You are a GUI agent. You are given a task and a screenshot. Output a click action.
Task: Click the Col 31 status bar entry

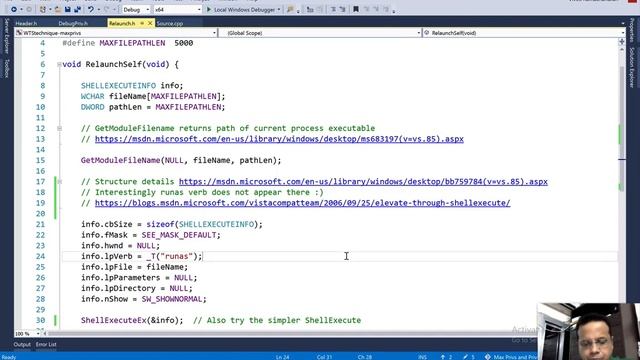pyautogui.click(x=324, y=357)
